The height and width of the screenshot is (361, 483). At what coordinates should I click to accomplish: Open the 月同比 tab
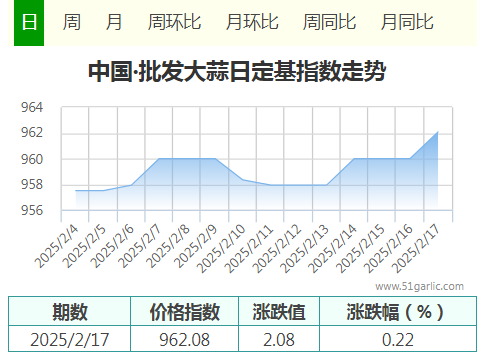tap(407, 23)
